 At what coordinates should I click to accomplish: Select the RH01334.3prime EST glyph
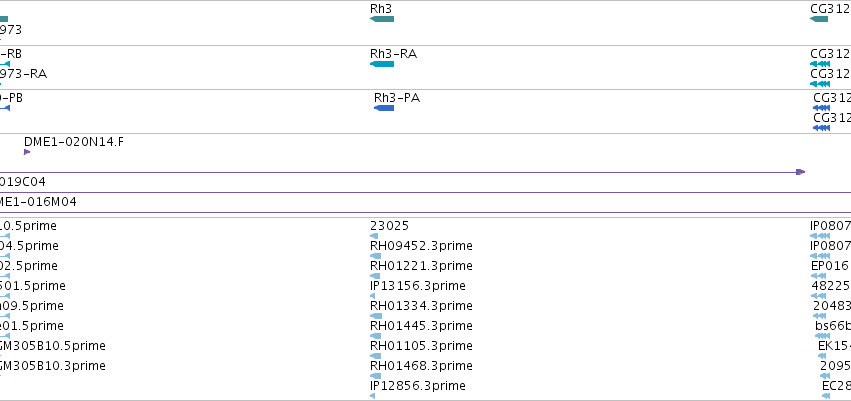376,316
